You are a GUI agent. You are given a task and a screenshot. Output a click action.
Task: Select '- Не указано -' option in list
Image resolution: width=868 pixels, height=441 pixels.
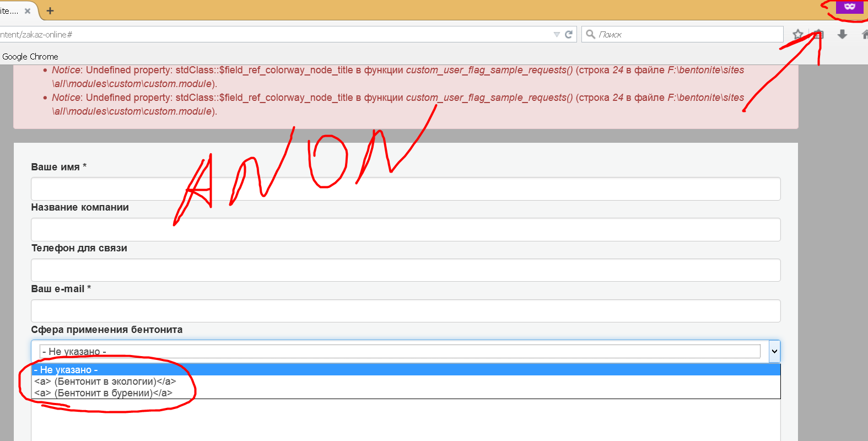[x=406, y=369]
